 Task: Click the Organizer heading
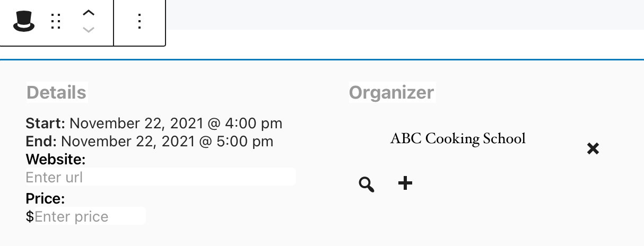tap(391, 92)
